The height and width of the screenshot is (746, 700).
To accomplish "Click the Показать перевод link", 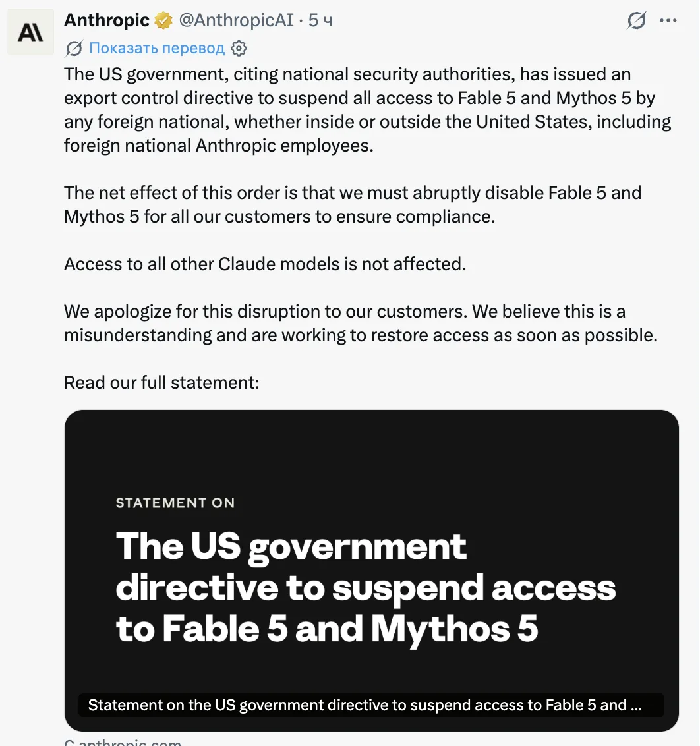I will pos(157,48).
